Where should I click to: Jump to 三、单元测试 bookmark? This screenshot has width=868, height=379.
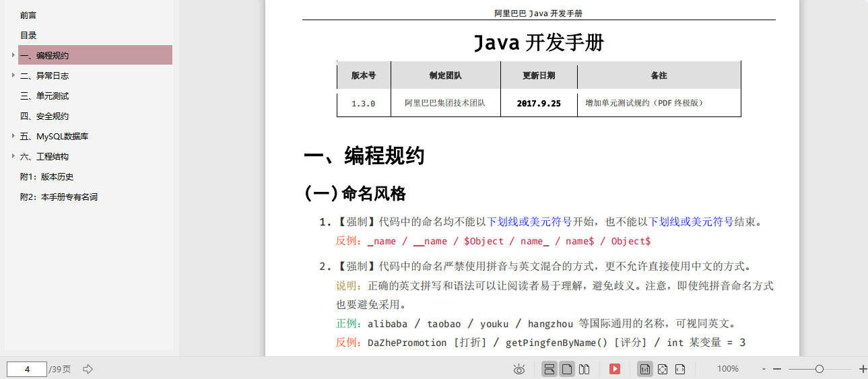point(44,96)
